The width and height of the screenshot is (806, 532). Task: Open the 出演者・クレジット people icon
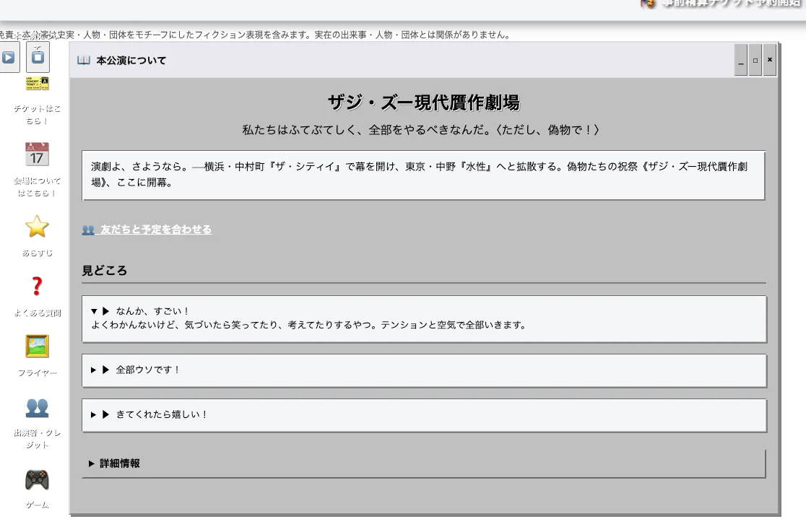tap(37, 407)
